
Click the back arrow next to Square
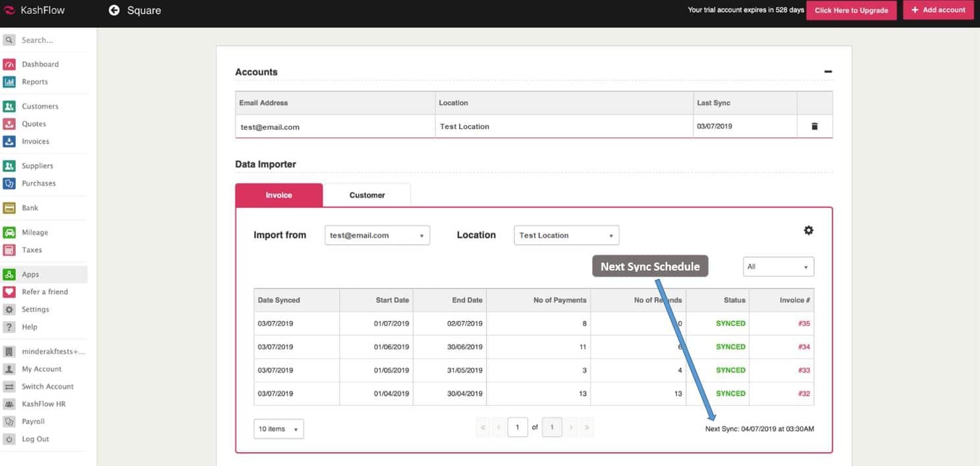pos(114,11)
